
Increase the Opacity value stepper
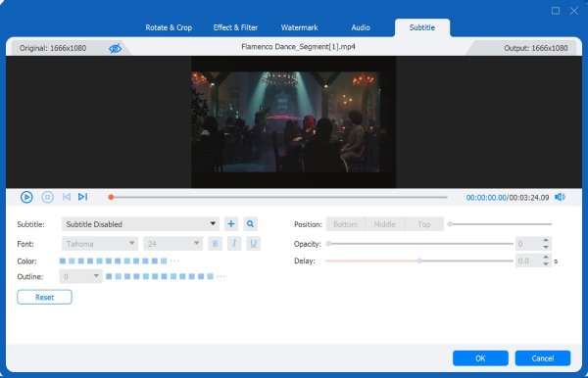pyautogui.click(x=546, y=240)
